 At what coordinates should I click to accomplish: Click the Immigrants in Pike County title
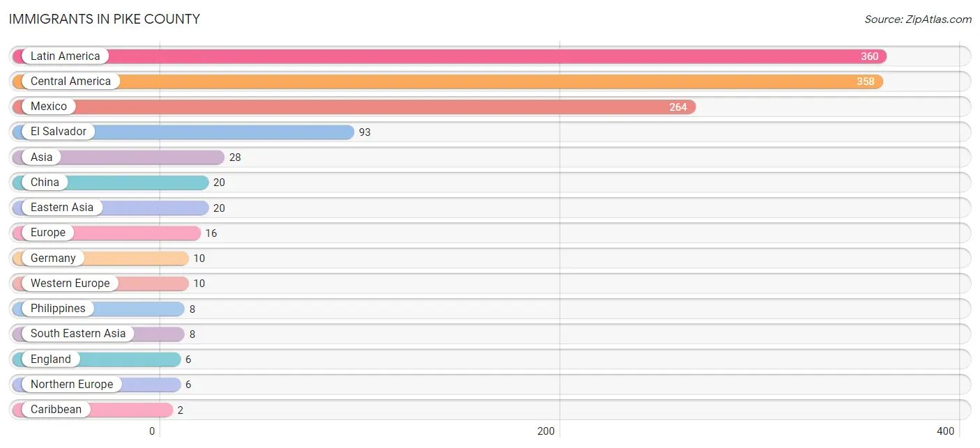[x=105, y=20]
